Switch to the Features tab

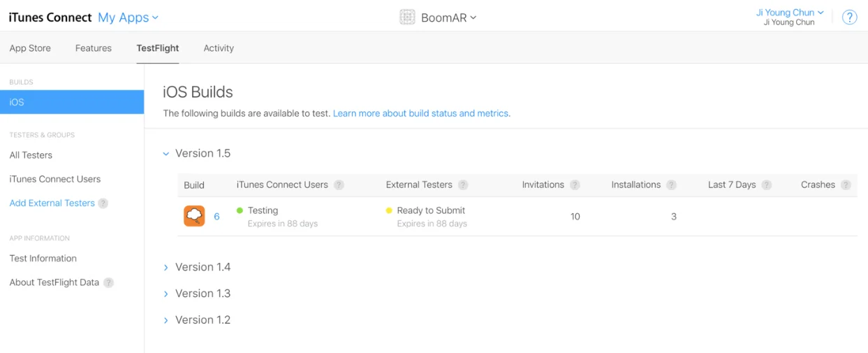(94, 48)
